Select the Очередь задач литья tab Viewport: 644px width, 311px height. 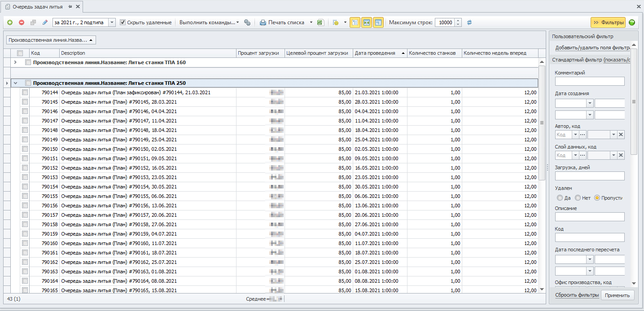point(37,7)
